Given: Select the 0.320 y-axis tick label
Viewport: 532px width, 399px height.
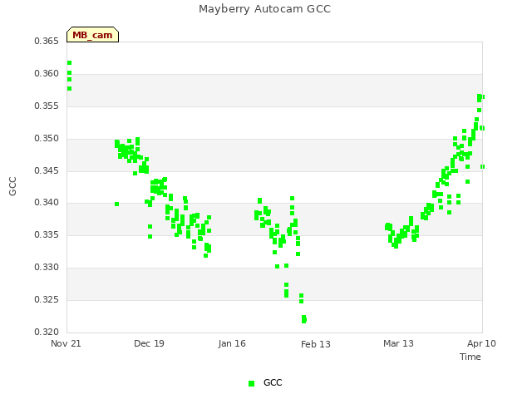Looking at the screenshot, I should pos(47,332).
